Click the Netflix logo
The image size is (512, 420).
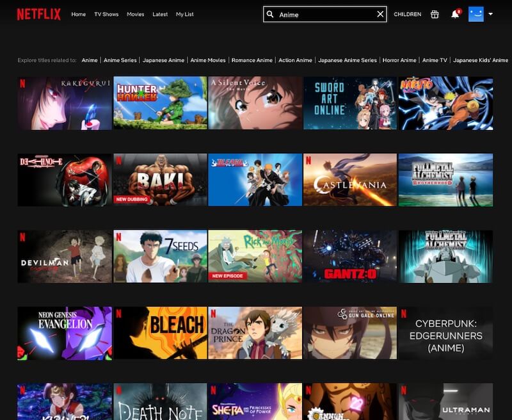[x=39, y=14]
